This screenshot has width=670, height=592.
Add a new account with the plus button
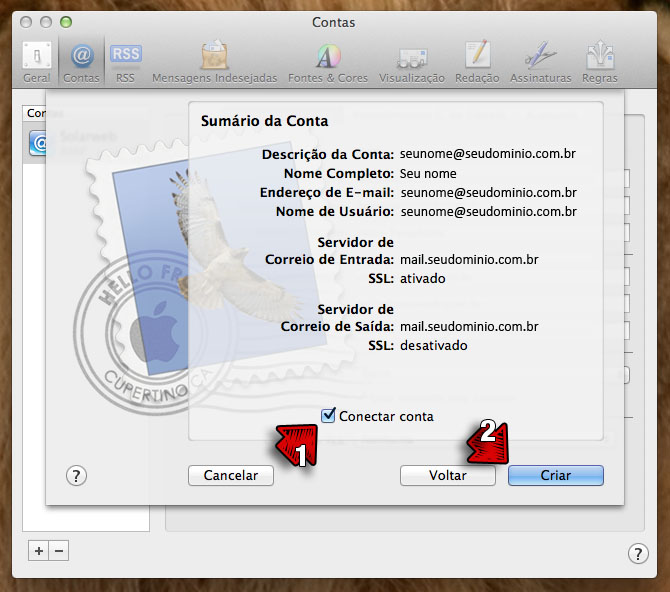point(38,551)
